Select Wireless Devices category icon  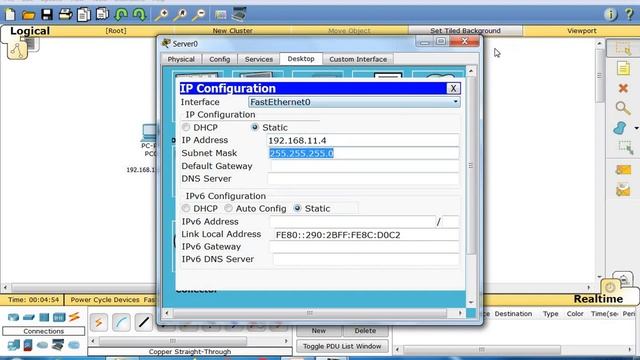tap(59, 317)
